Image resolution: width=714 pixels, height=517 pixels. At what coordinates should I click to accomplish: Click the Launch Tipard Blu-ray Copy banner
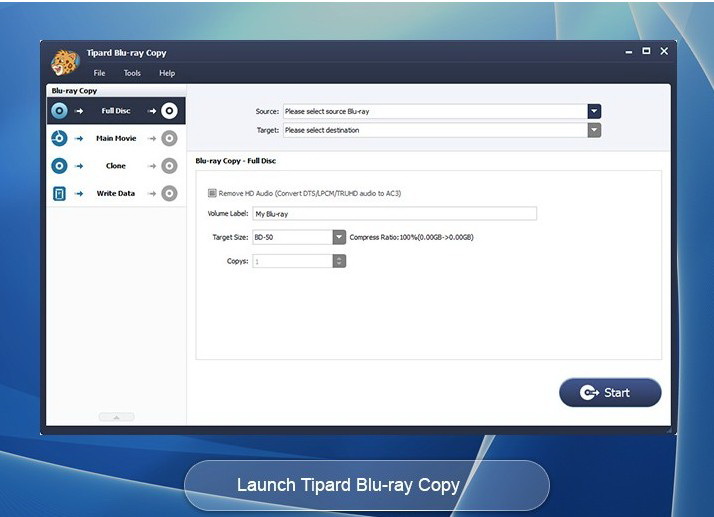[367, 485]
